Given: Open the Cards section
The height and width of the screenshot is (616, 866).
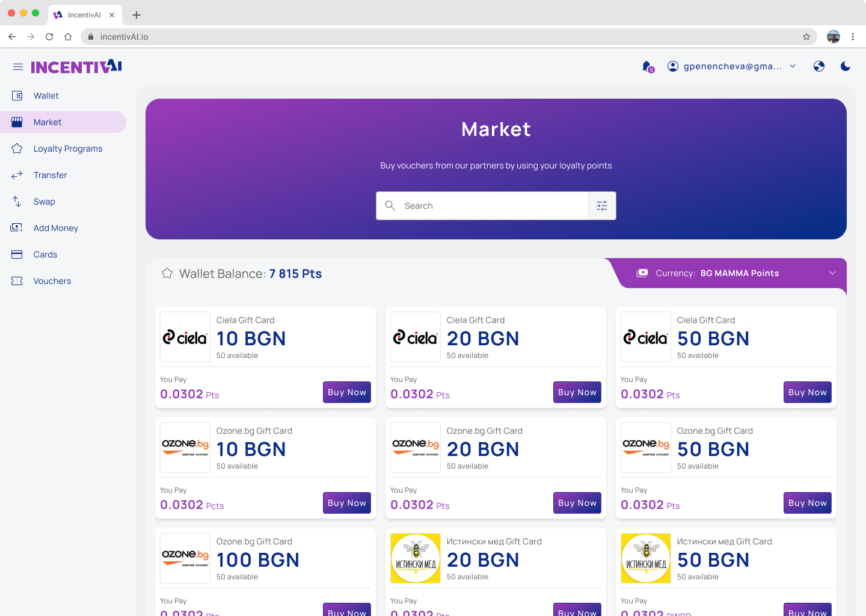Looking at the screenshot, I should click(45, 254).
